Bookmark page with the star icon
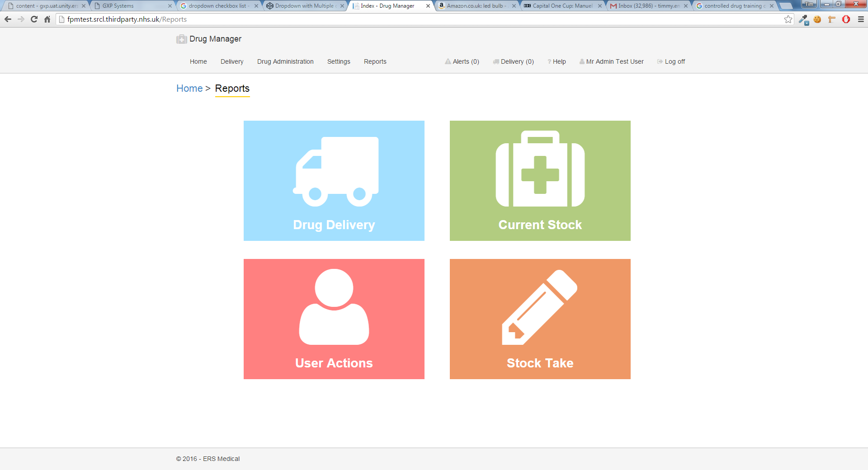Viewport: 868px width, 470px height. coord(788,19)
